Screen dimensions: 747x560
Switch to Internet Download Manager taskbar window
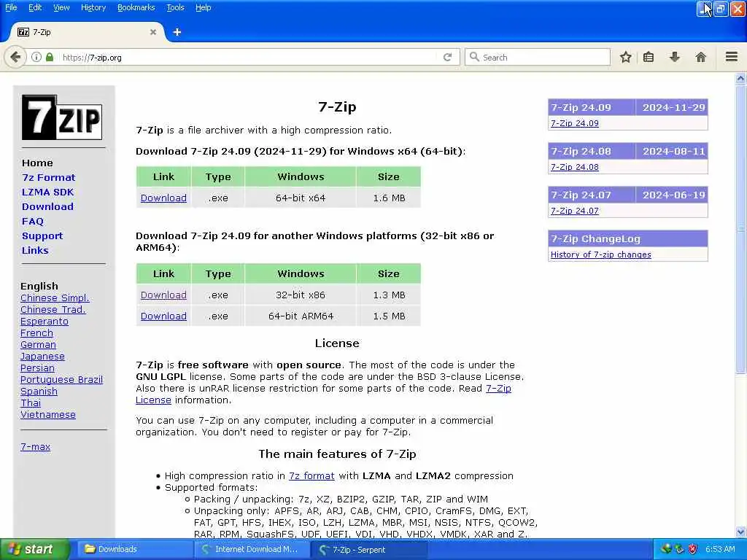click(252, 550)
